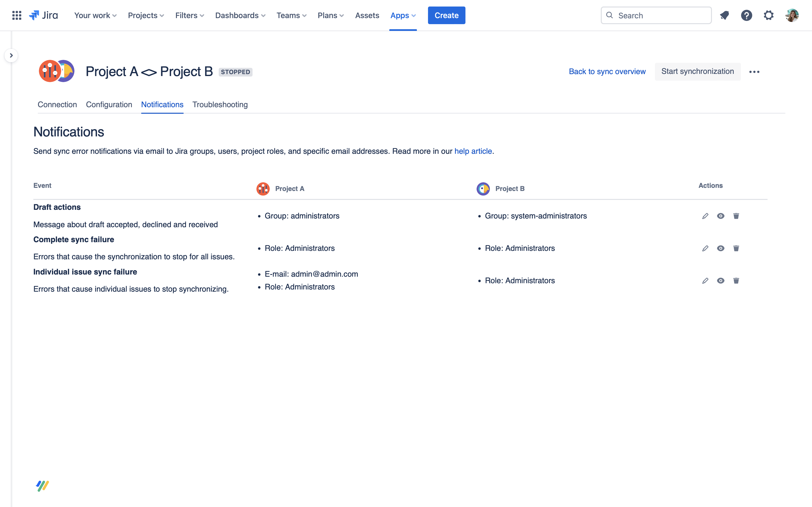Open the settings gear icon
The height and width of the screenshot is (507, 812).
point(768,15)
